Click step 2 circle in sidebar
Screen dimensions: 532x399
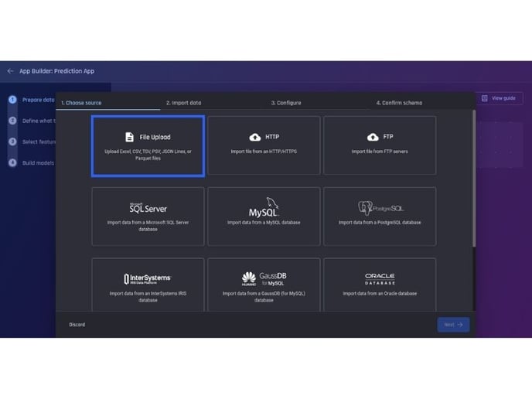(12, 121)
